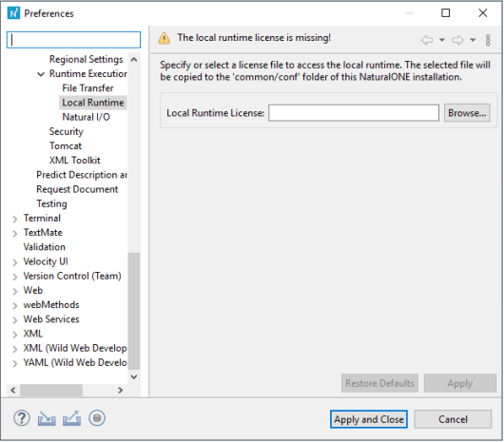Collapse the Runtime Execution tree node

pyautogui.click(x=41, y=74)
